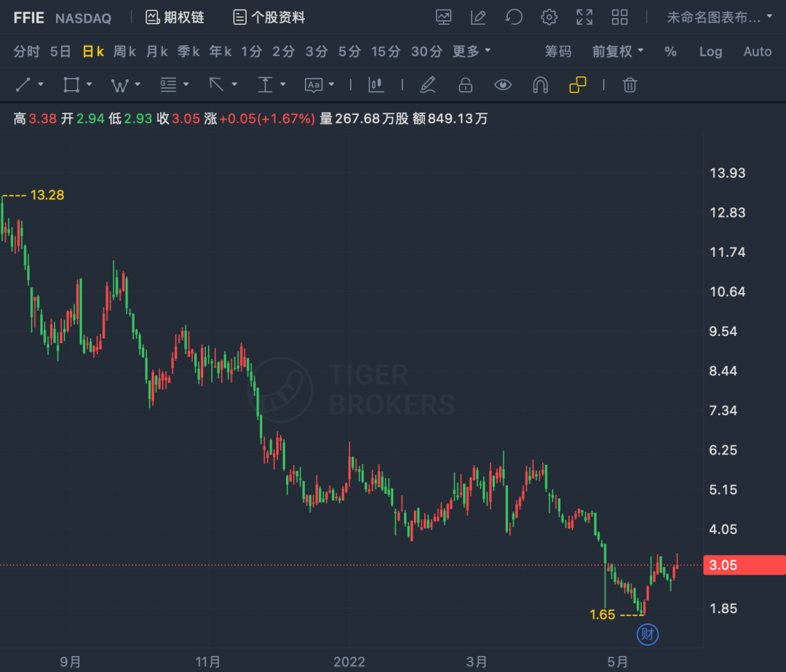Switch to 5日 timeframe
Image resolution: width=786 pixels, height=672 pixels.
point(60,51)
